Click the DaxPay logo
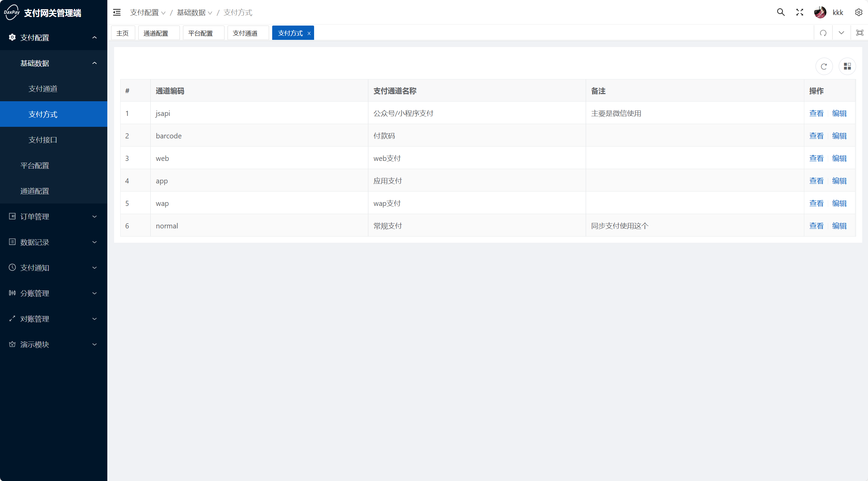Viewport: 868px width, 481px height. (x=12, y=13)
